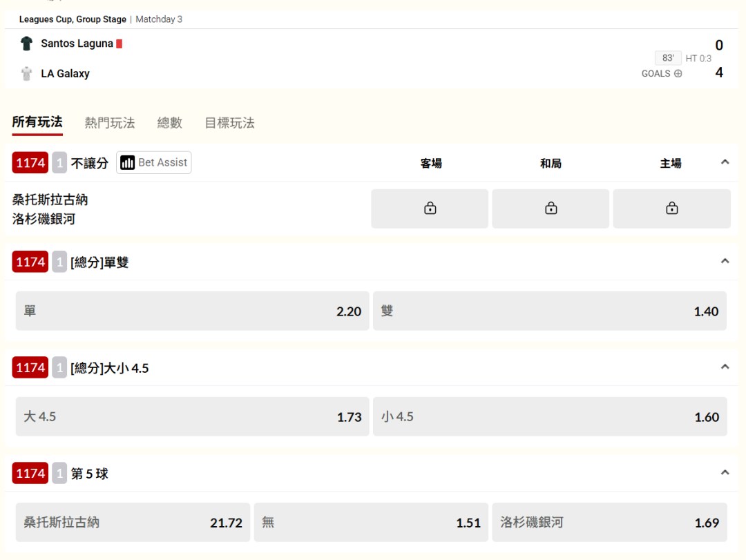Collapse the [總分]單雙 market section

coord(725,261)
